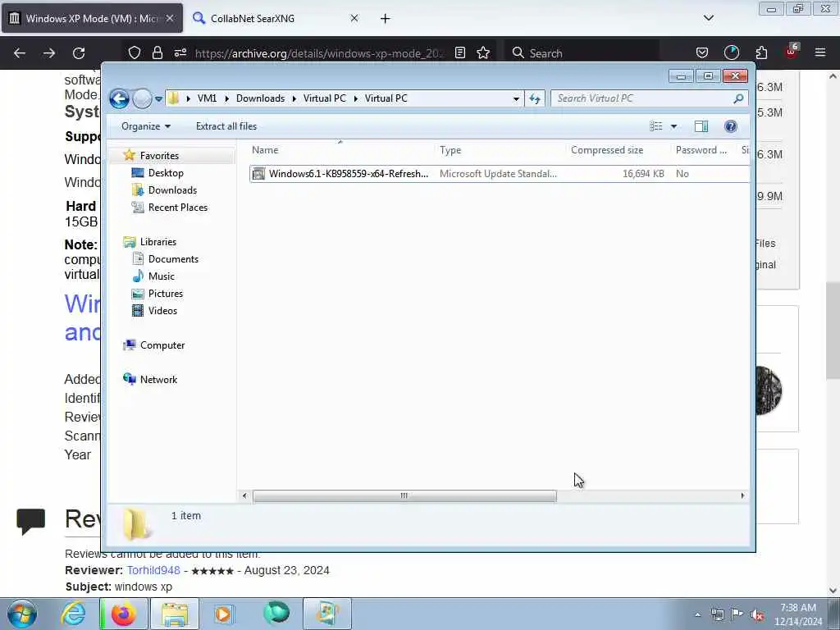Viewport: 840px width, 630px height.
Task: Launch Internet Explorer from taskbar
Action: click(73, 614)
